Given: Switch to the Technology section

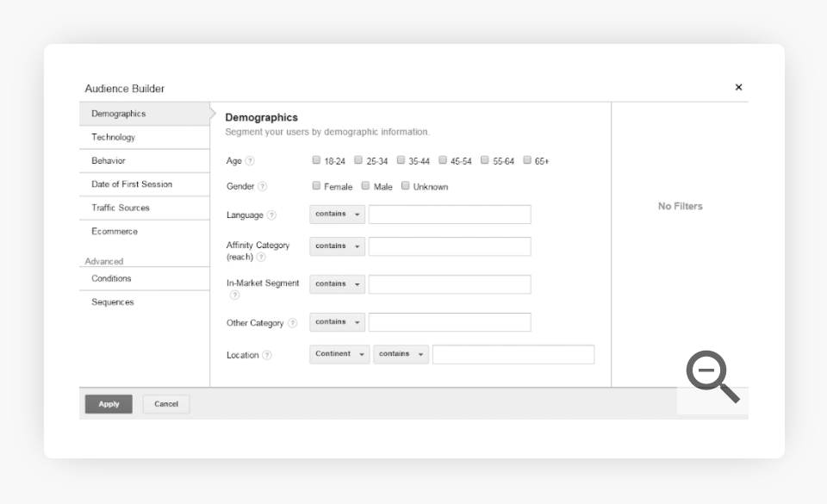Looking at the screenshot, I should [114, 137].
